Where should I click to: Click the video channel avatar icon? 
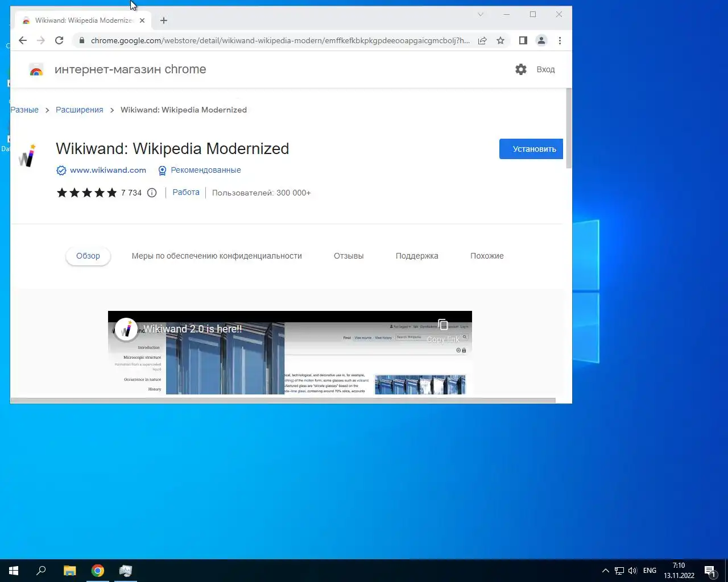click(126, 329)
